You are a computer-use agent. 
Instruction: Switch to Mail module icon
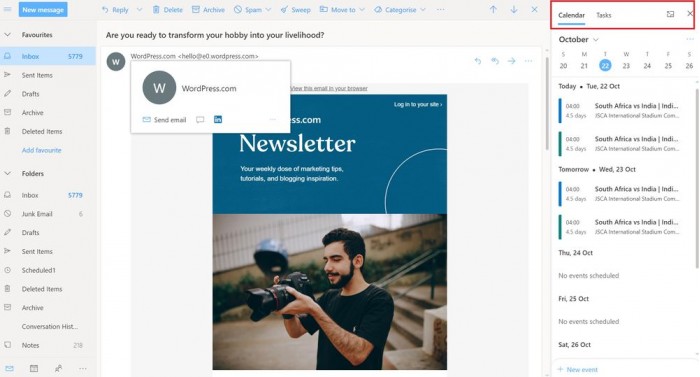coord(9,369)
